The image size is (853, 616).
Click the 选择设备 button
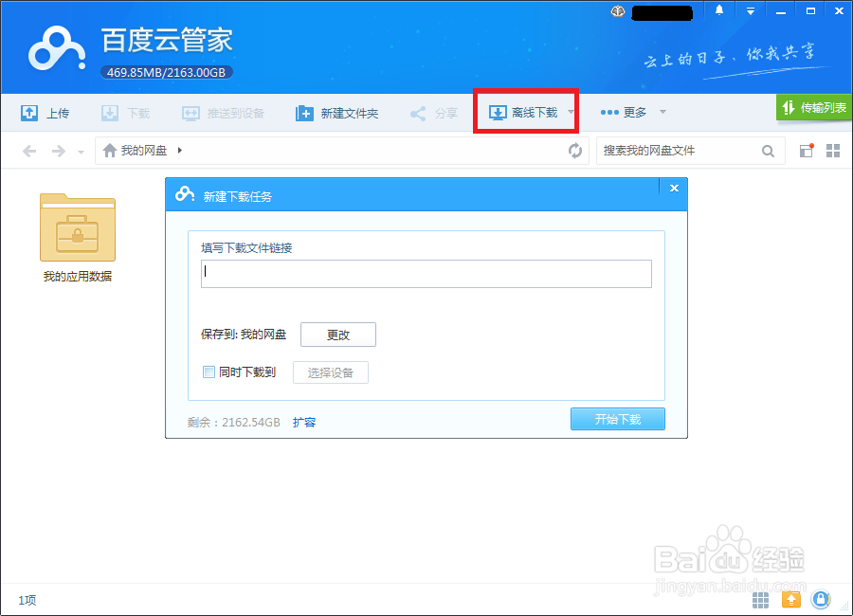pyautogui.click(x=330, y=372)
